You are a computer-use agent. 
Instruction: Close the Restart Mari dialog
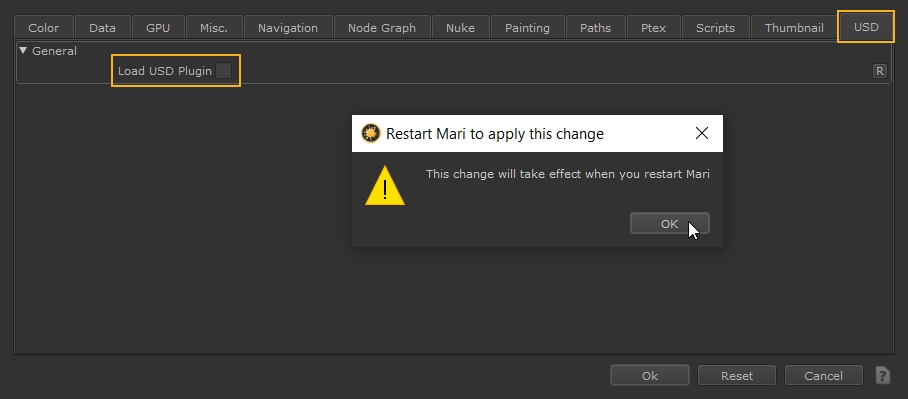coord(702,133)
